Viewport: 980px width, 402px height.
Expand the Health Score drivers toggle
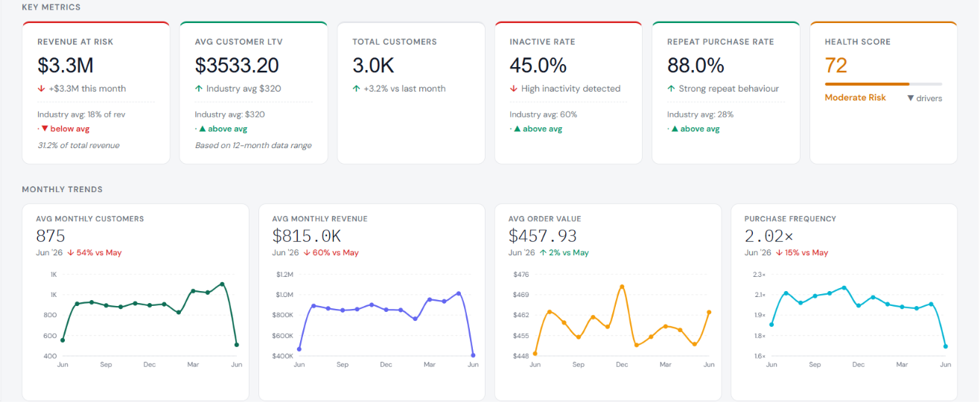[x=924, y=98]
